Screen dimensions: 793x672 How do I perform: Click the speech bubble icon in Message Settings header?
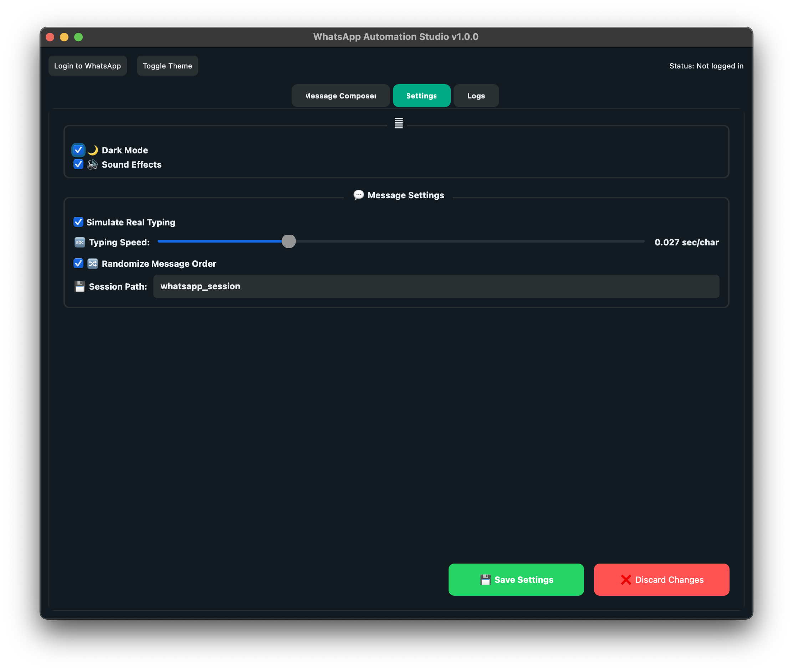pos(358,195)
